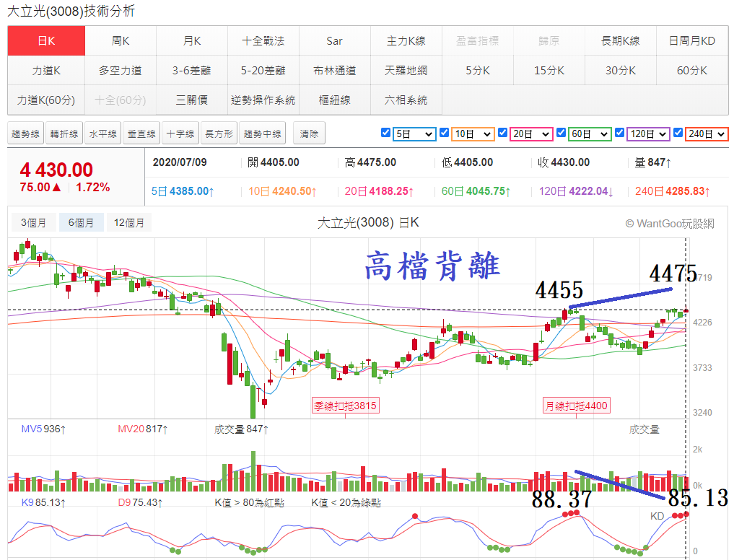This screenshot has height=560, width=734.
Task: Open the 十全戰法 tab
Action: point(263,40)
